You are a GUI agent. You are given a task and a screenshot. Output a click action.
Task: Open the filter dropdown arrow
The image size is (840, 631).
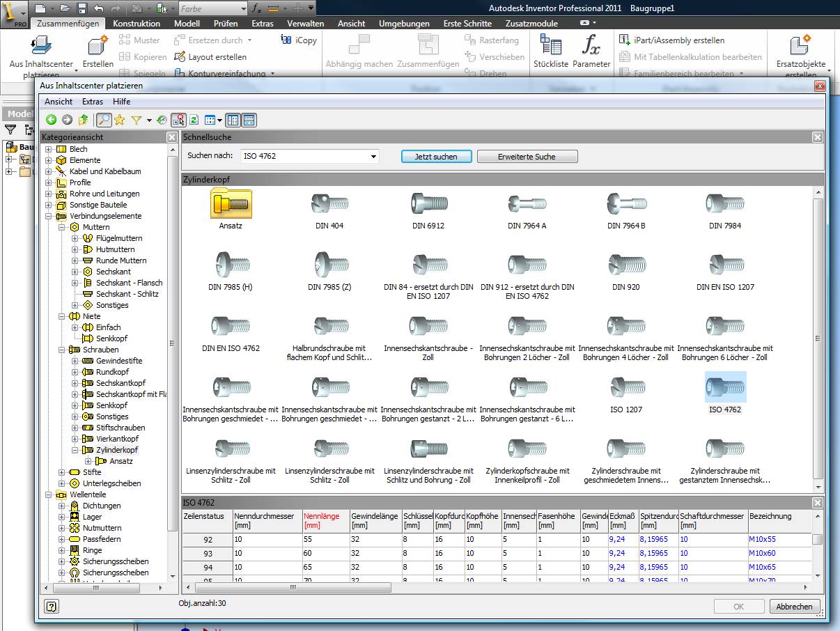click(x=148, y=120)
